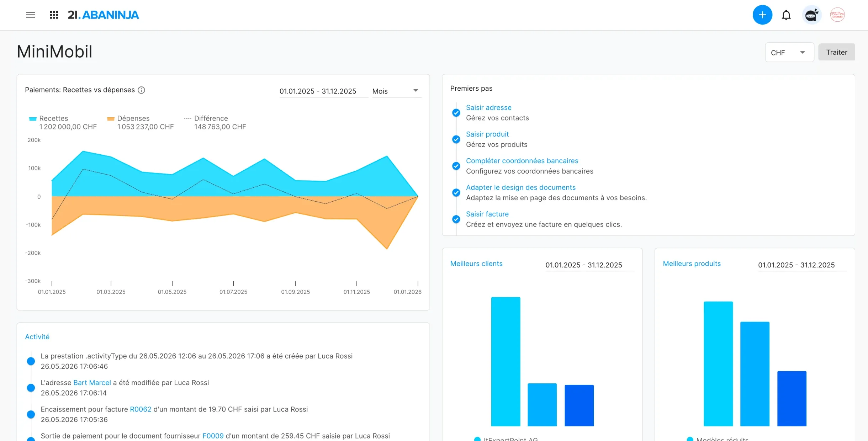The image size is (868, 441).
Task: Click the Meilleurs clients date range field
Action: pos(589,265)
